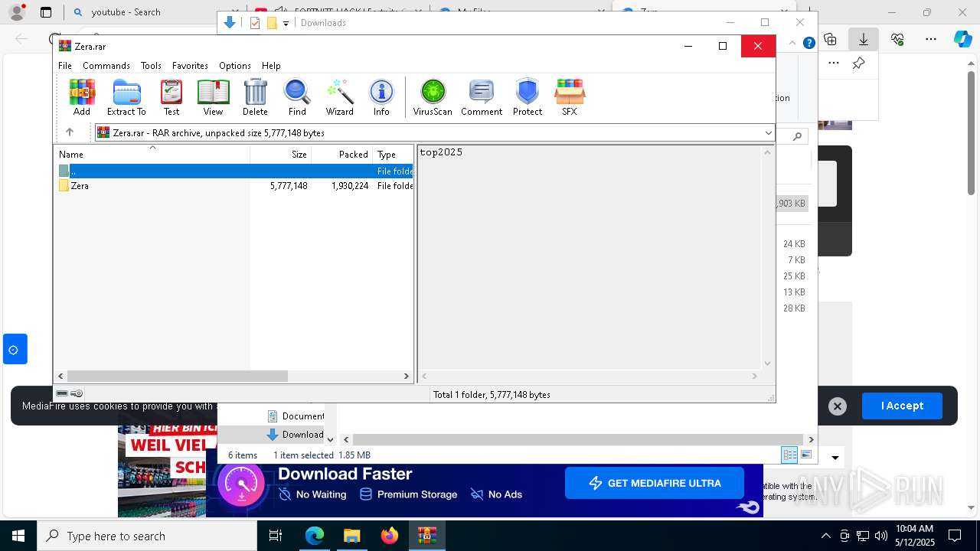Expand the archive path dropdown

coord(768,133)
